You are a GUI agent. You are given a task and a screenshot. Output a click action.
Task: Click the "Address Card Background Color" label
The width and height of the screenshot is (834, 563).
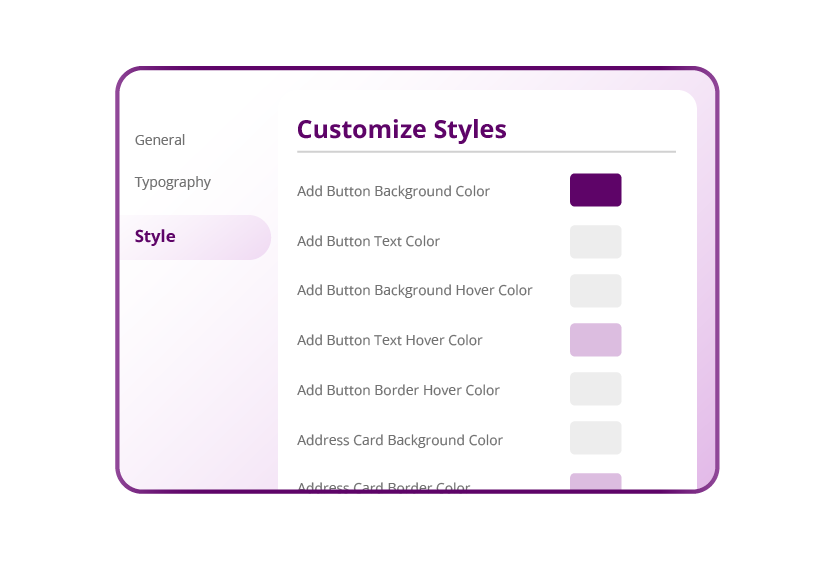399,440
